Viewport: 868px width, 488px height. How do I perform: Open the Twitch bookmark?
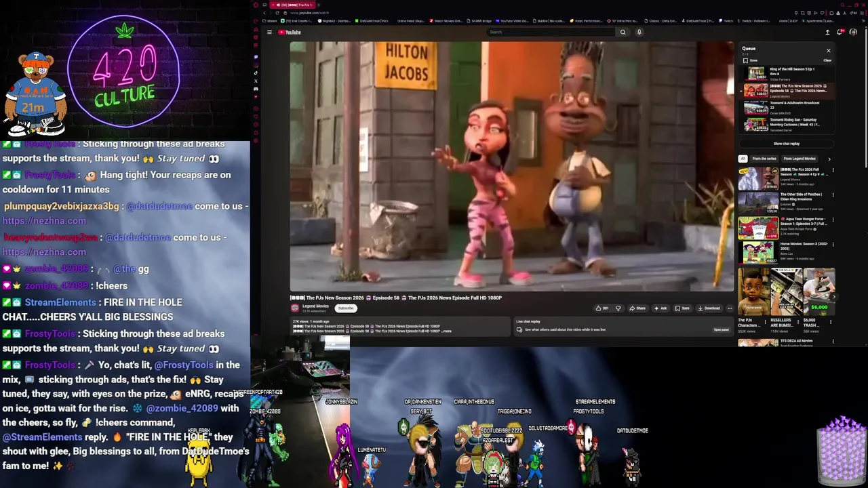pyautogui.click(x=726, y=21)
